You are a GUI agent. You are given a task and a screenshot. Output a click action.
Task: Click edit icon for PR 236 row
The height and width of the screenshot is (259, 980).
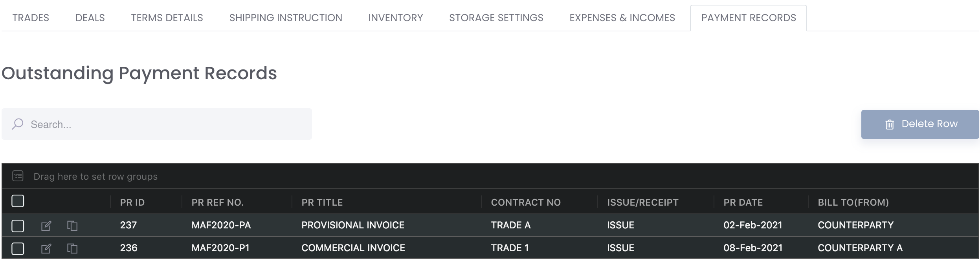click(46, 248)
